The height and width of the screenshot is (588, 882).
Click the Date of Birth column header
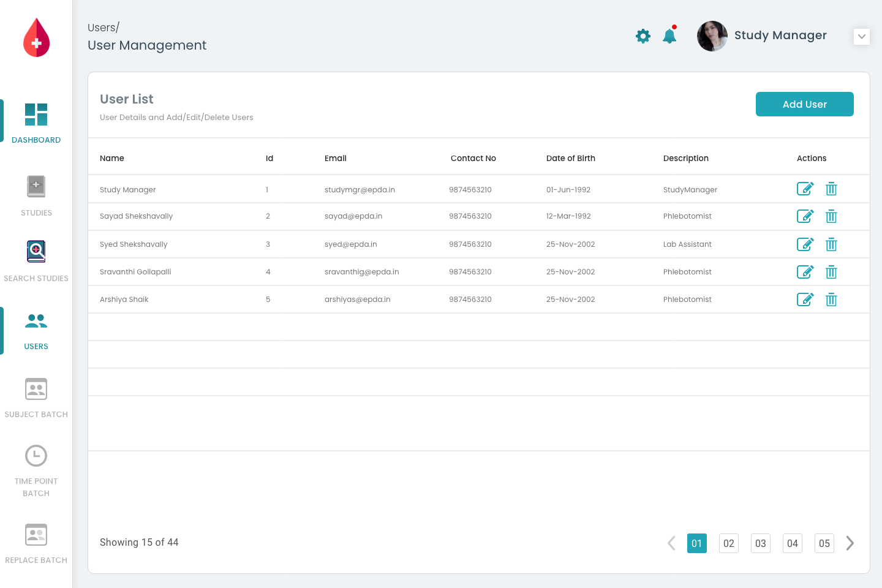click(x=571, y=158)
